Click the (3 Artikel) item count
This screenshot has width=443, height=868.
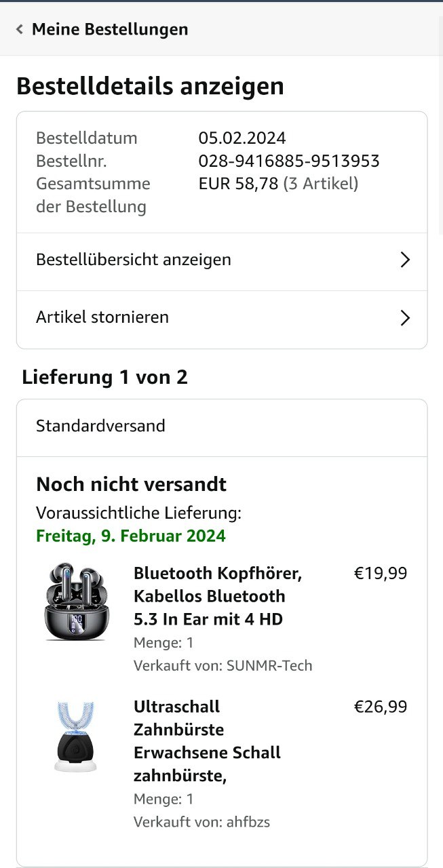[321, 184]
